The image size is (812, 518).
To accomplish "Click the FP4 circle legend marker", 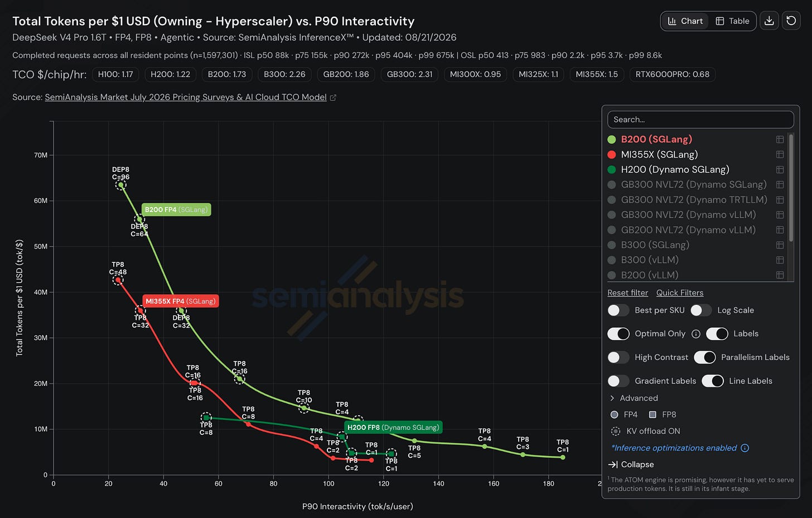I will coord(615,415).
